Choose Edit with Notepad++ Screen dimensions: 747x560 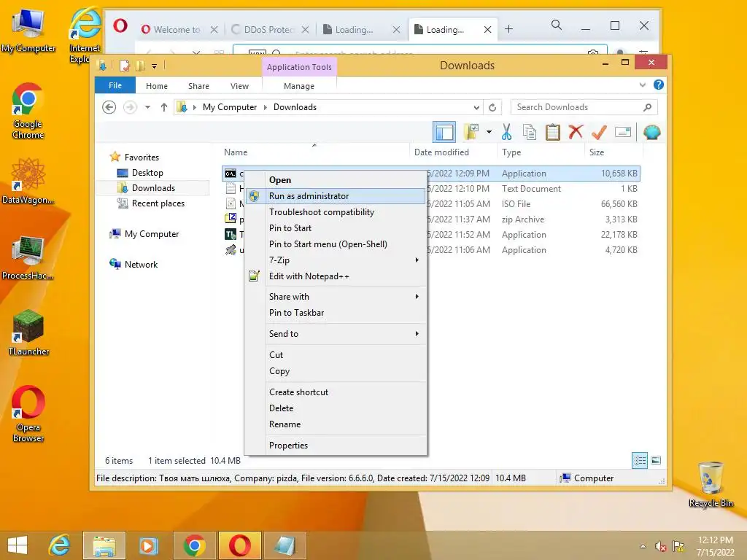336,276
